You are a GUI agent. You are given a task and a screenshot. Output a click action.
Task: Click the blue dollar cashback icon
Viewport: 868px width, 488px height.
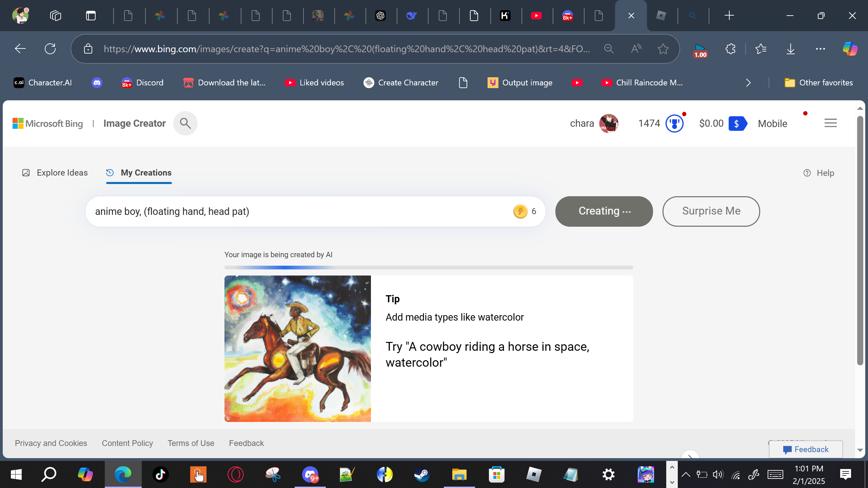pyautogui.click(x=737, y=124)
